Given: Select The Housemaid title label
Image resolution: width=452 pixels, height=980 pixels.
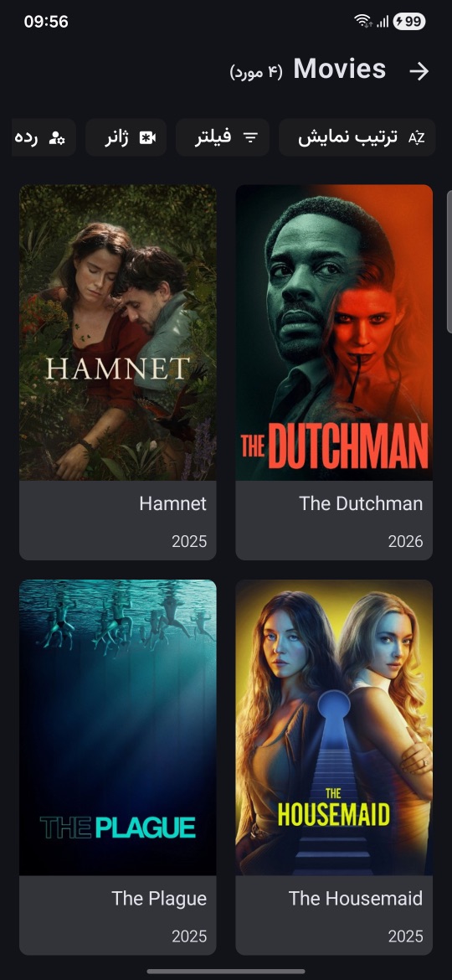Looking at the screenshot, I should point(356,899).
